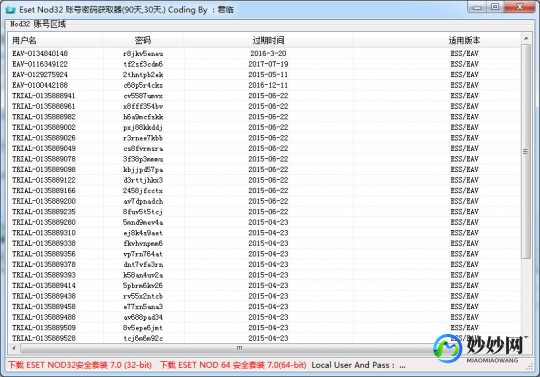Image resolution: width=540 pixels, height=377 pixels.
Task: Click the expiry date 2016-3-20
Action: point(268,53)
